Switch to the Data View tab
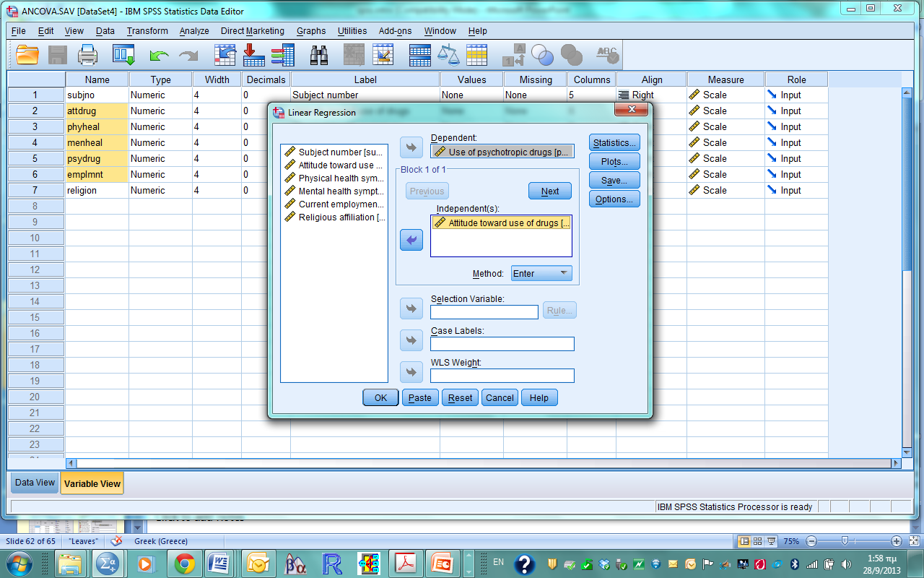This screenshot has height=578, width=924. [35, 483]
